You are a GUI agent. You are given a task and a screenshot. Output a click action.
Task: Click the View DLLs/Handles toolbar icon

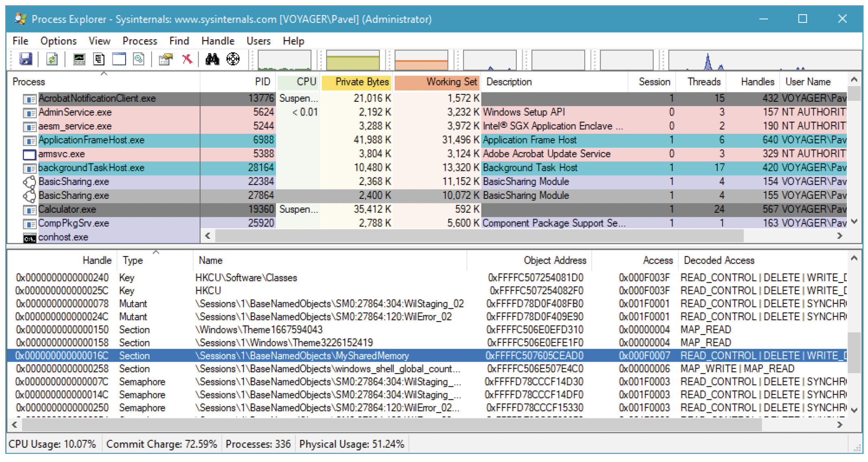(x=139, y=59)
